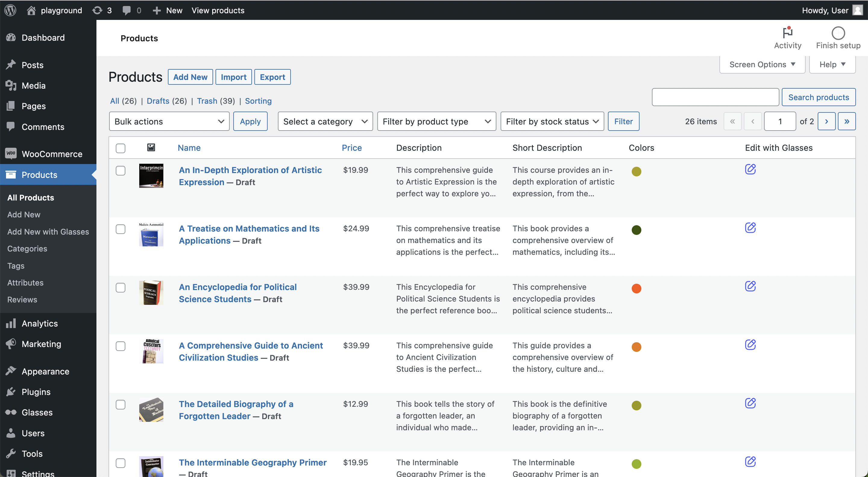Click the Export button

(x=272, y=77)
